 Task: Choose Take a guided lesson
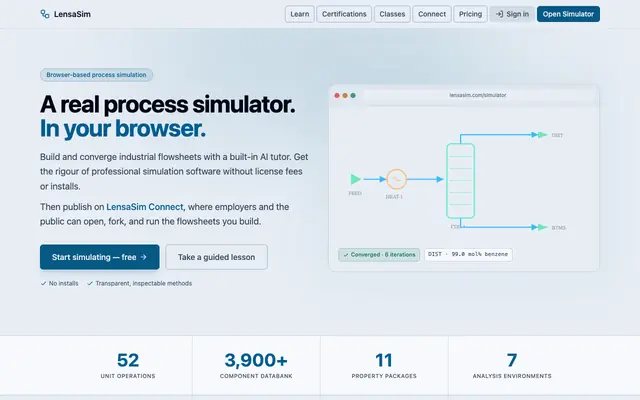click(216, 257)
